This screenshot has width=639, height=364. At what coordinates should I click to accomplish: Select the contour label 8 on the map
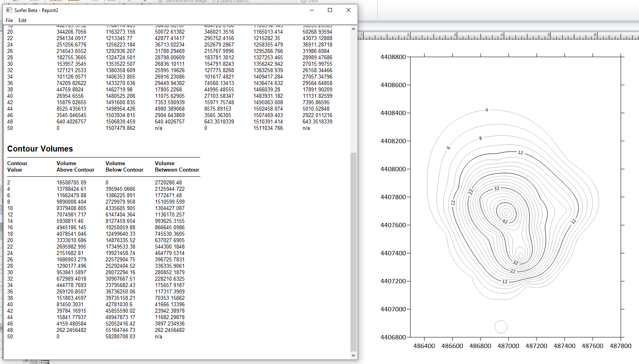[480, 138]
